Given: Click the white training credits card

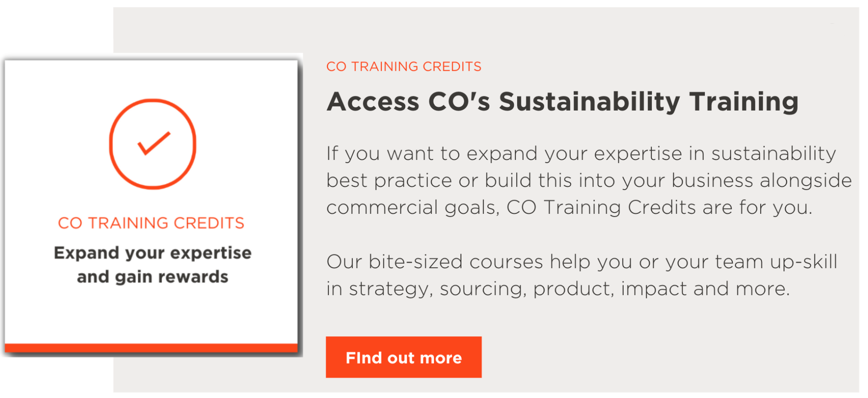Looking at the screenshot, I should pyautogui.click(x=151, y=206).
